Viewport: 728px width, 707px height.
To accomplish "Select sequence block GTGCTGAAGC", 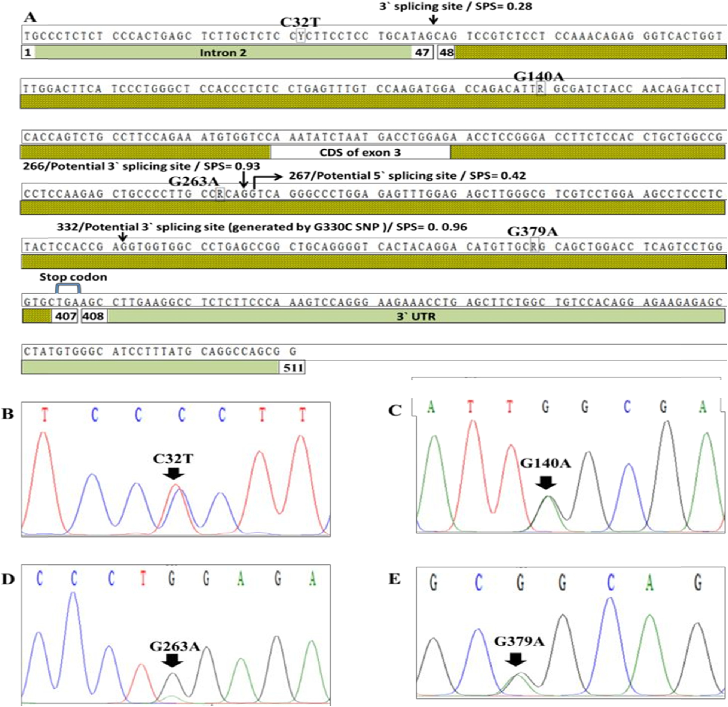I will [x=64, y=302].
